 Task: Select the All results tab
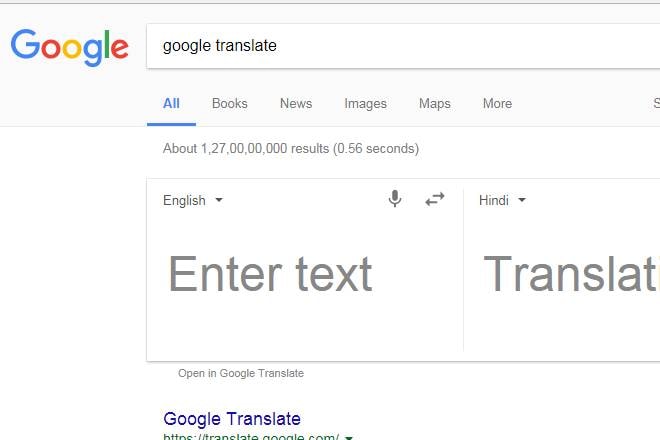171,103
